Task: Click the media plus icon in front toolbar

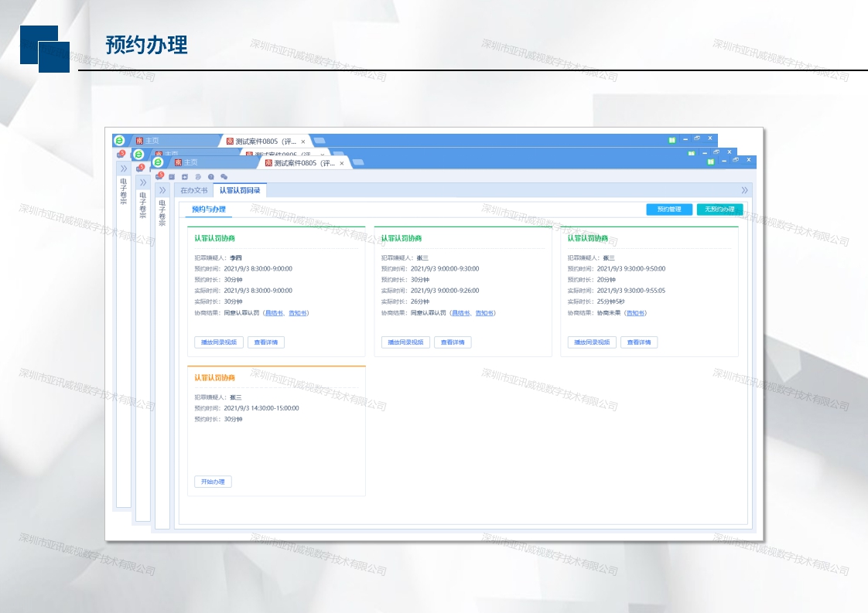Action: click(185, 177)
